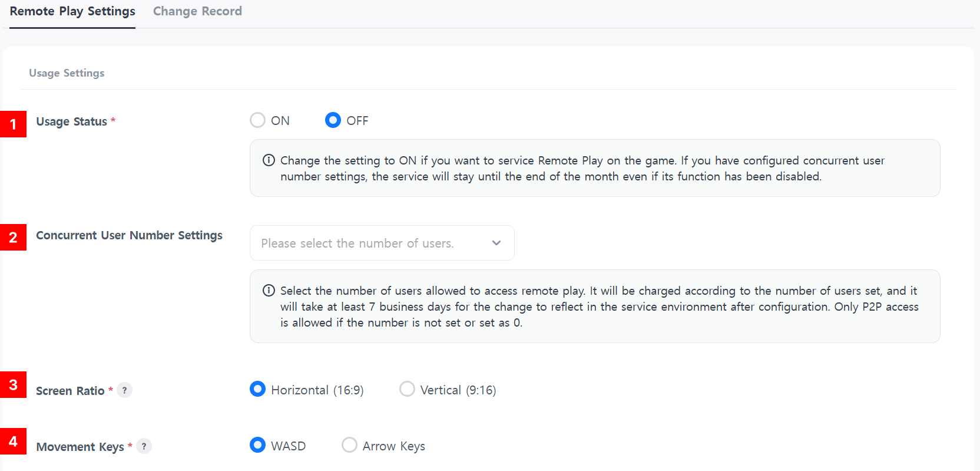This screenshot has width=980, height=471.
Task: Click the Screen Ratio help question-mark icon
Action: [x=124, y=390]
